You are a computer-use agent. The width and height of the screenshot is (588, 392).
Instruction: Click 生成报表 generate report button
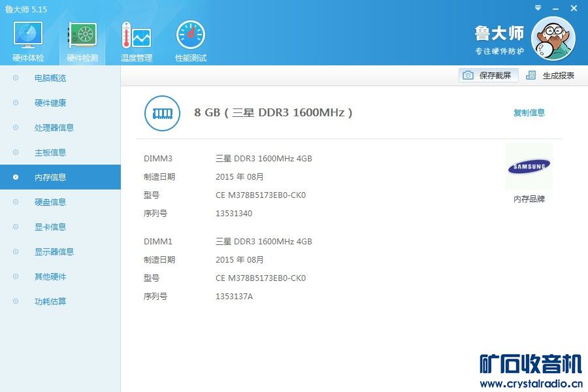(x=550, y=75)
